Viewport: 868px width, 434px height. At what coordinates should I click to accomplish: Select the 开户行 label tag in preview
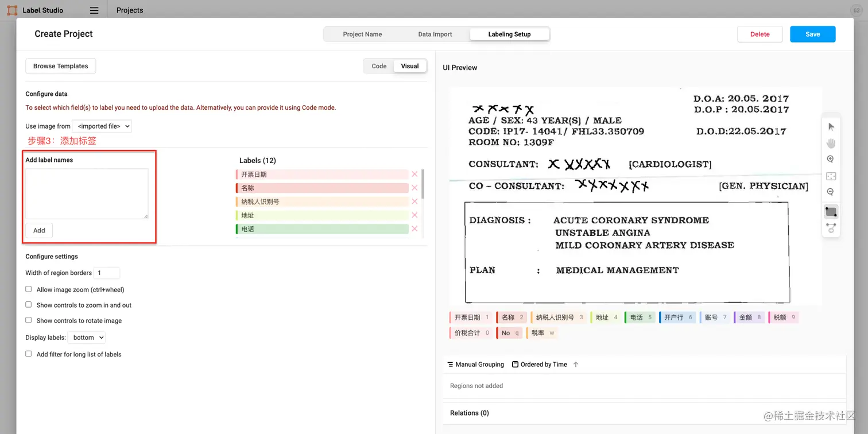click(x=677, y=317)
